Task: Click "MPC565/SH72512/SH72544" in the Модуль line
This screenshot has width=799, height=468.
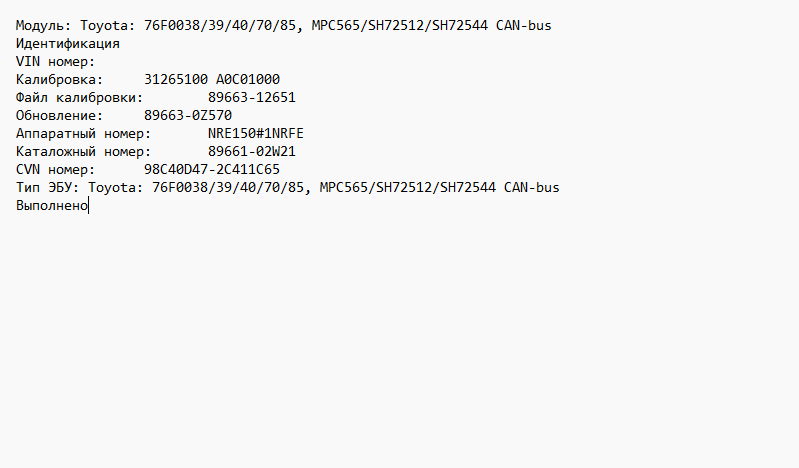Action: 404,25
